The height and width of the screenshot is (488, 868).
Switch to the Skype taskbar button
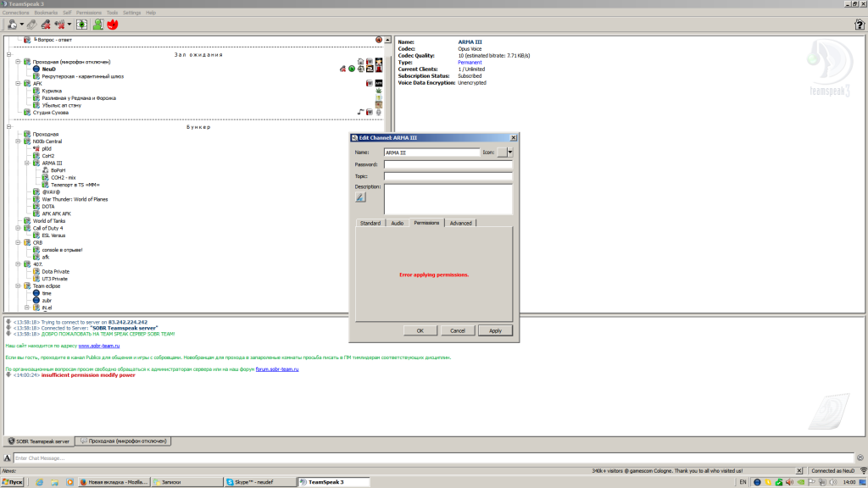(259, 482)
